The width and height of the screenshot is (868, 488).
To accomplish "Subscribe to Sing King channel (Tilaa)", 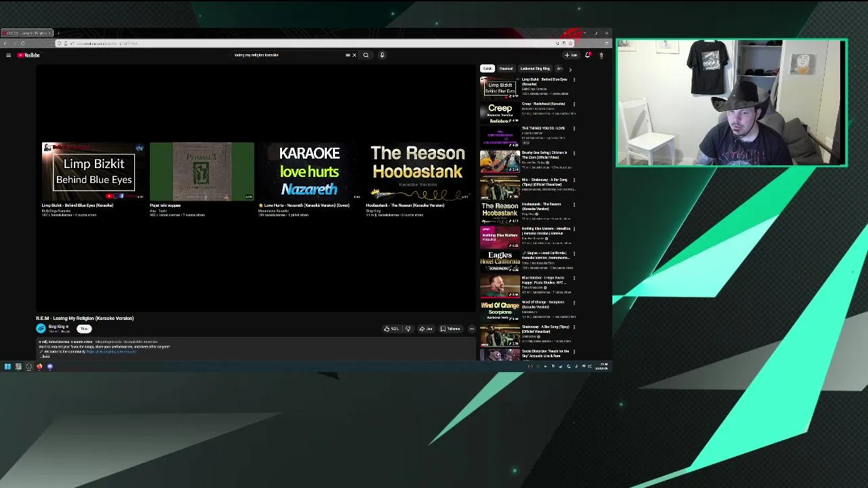I will tap(84, 329).
